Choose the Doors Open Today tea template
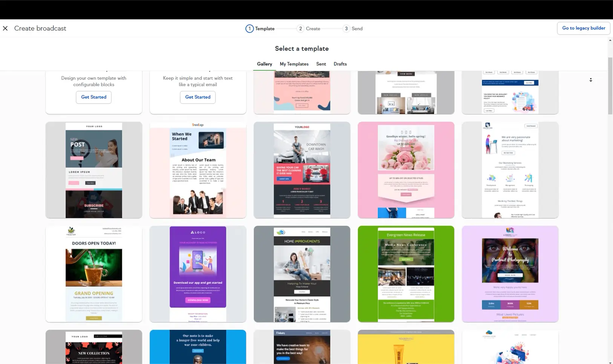This screenshot has height=364, width=613. (x=94, y=274)
